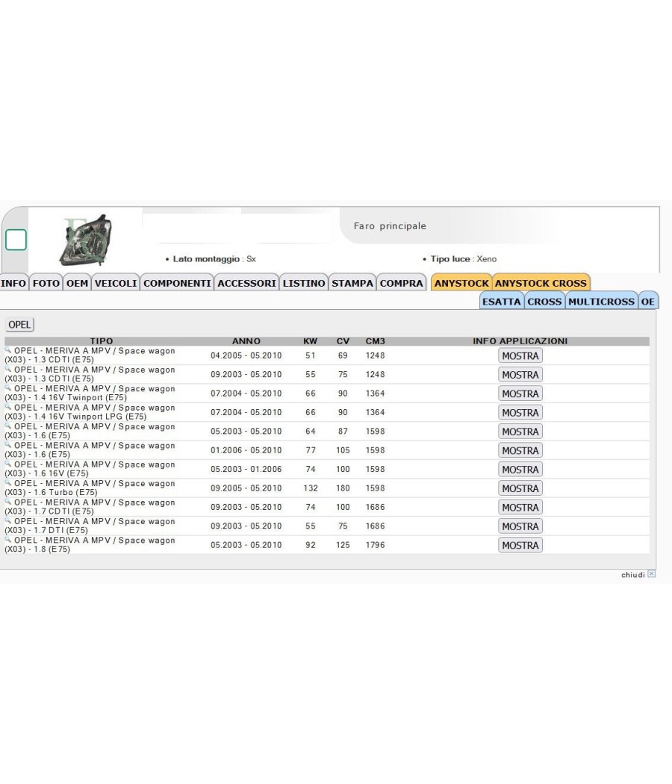The image size is (672, 784).
Task: Select the OE sub-tab
Action: [x=648, y=302]
